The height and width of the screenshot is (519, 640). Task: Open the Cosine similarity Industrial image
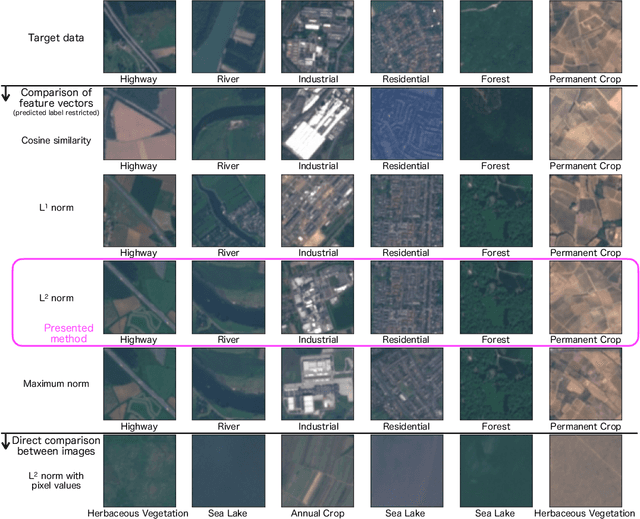[x=317, y=123]
